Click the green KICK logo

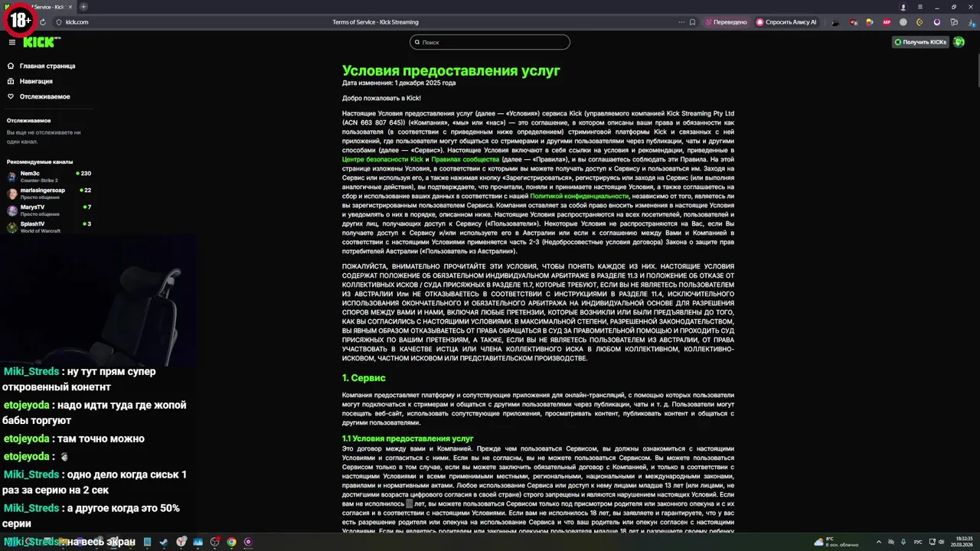click(x=40, y=42)
